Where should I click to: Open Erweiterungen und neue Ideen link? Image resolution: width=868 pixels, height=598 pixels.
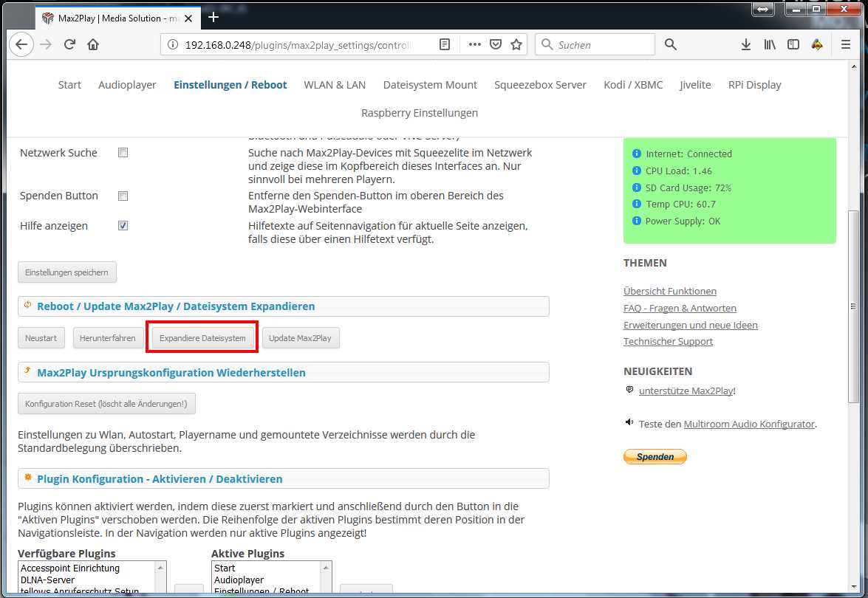(x=690, y=326)
